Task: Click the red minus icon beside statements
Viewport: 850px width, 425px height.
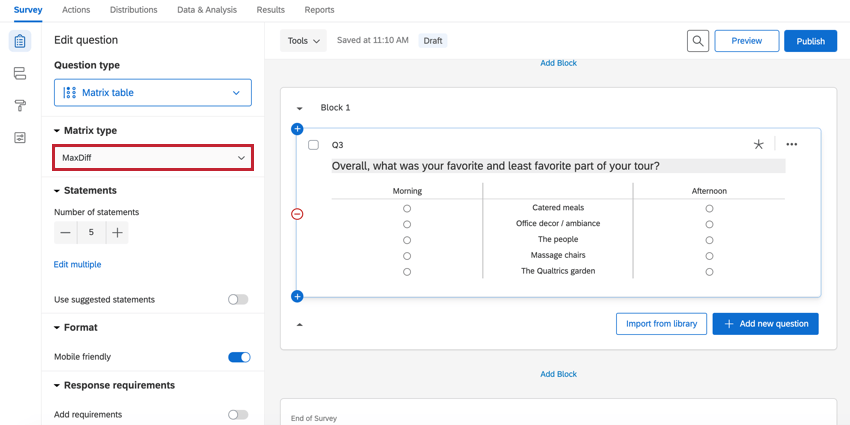Action: (297, 214)
